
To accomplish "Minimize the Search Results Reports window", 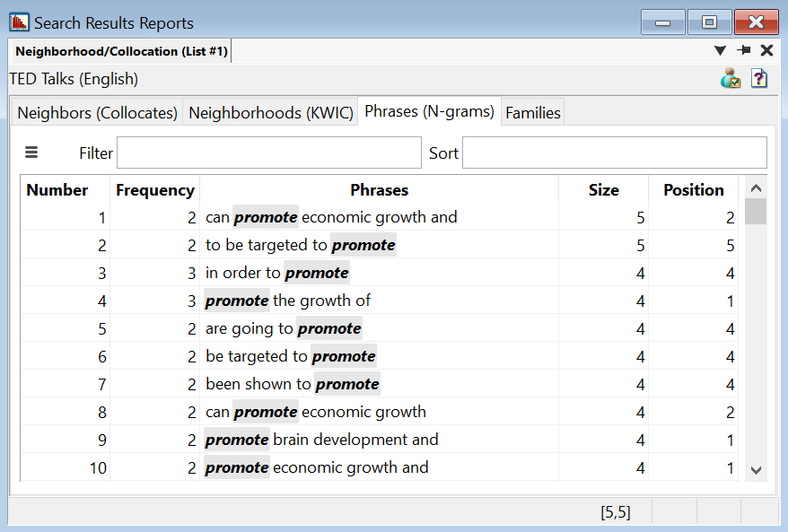I will point(663,22).
